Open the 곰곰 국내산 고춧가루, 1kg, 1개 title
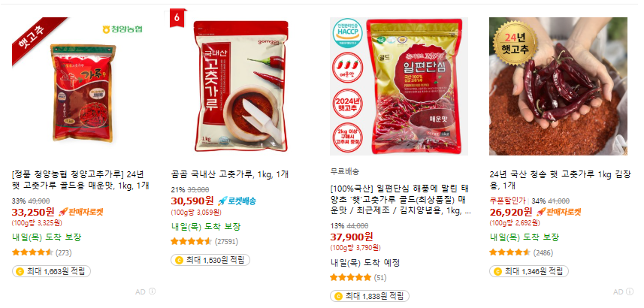 pos(230,174)
